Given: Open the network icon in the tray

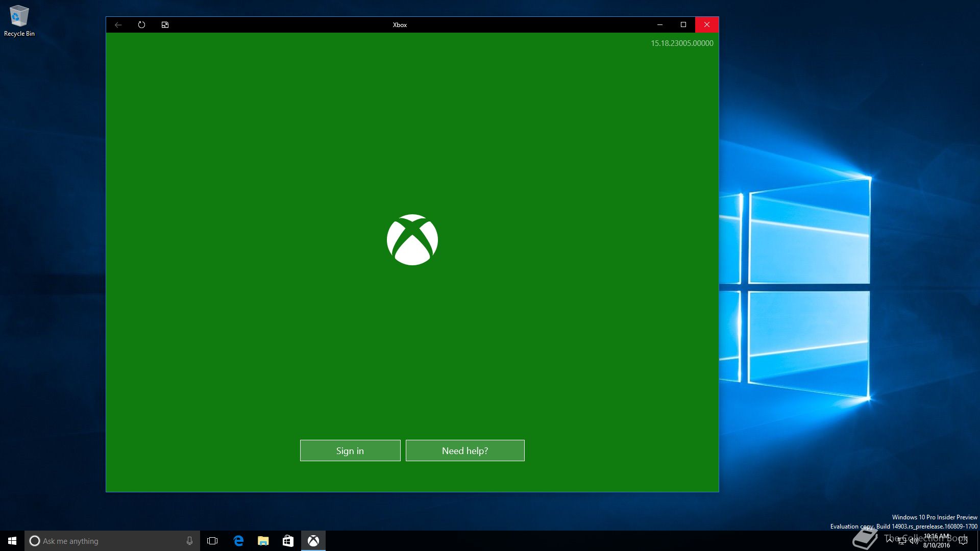Looking at the screenshot, I should tap(902, 541).
